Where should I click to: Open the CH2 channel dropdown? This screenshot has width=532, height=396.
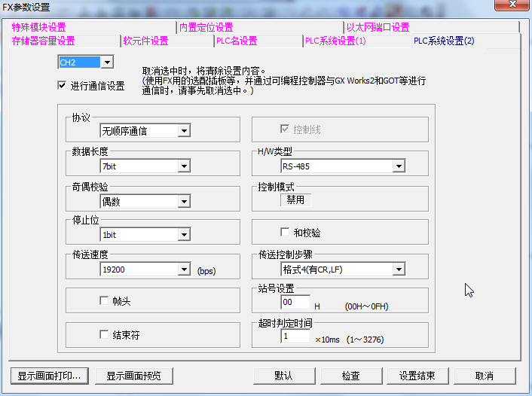[x=107, y=62]
